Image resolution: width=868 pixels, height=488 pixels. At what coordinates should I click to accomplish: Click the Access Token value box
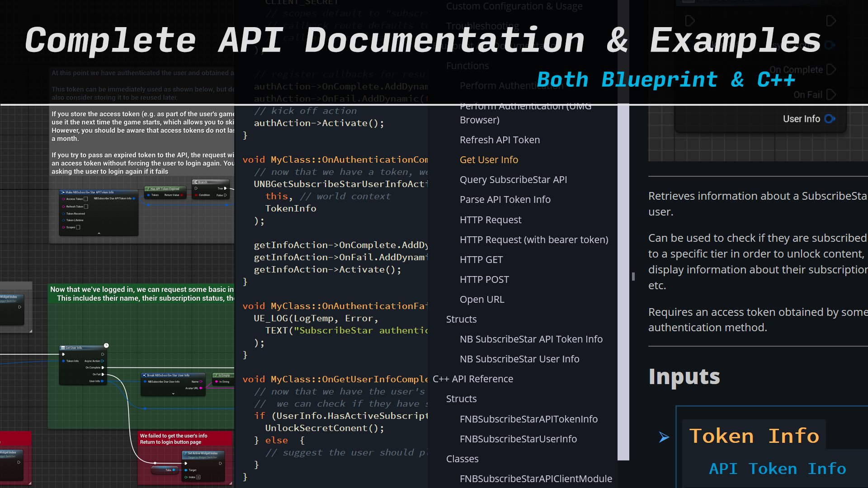click(86, 199)
